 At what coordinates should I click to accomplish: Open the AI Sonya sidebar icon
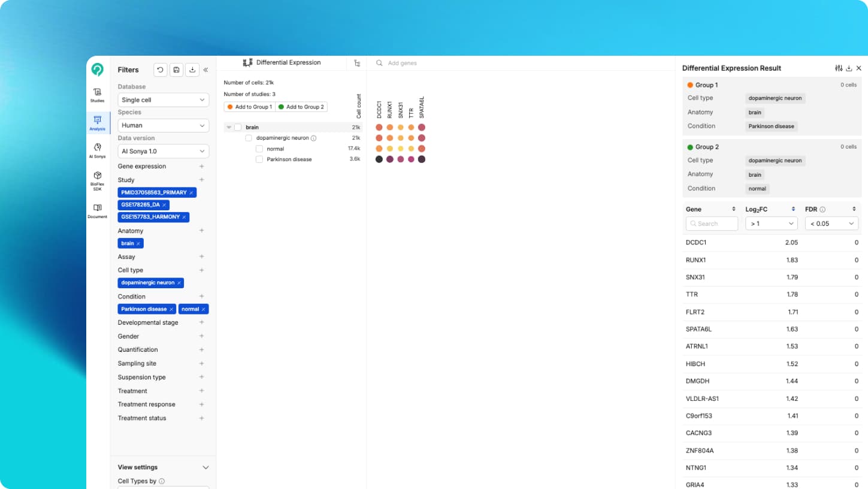click(97, 150)
